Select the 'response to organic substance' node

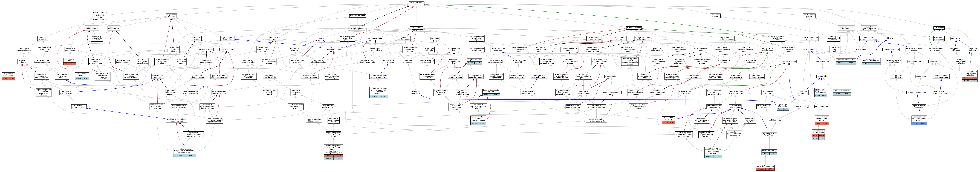[x=24, y=49]
